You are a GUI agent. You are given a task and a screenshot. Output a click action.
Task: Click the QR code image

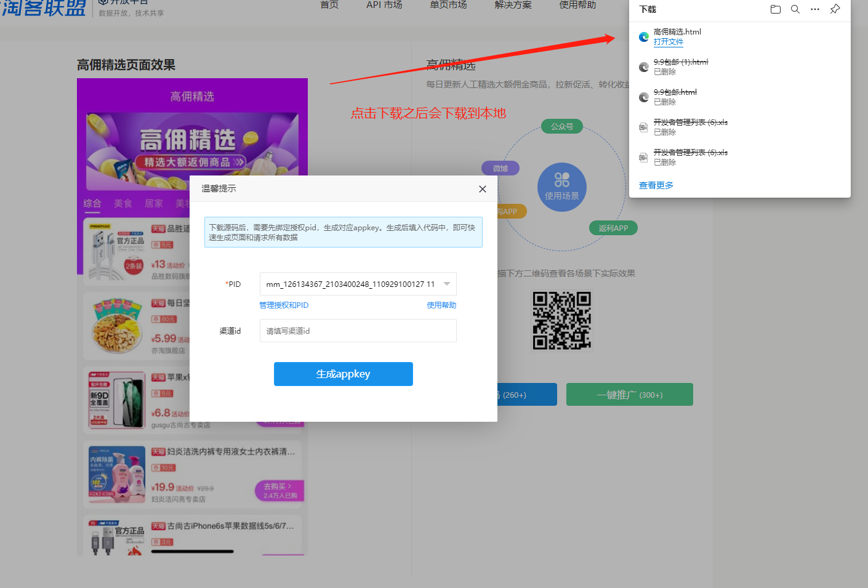[x=561, y=321]
